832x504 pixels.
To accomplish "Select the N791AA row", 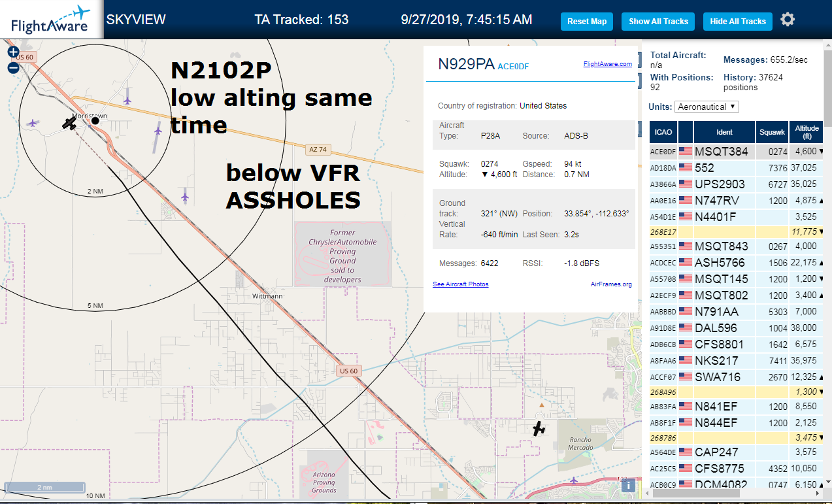I will pos(737,312).
